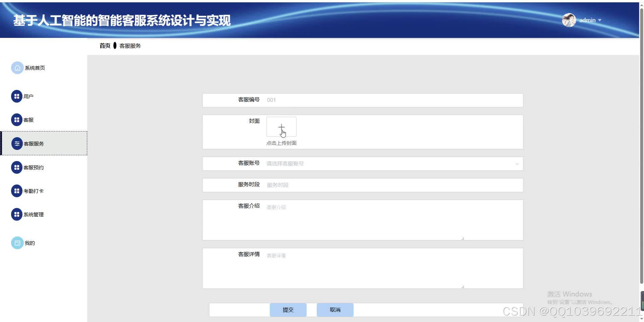This screenshot has width=644, height=322.
Task: Open the 客服账号 selection dropdown
Action: [369, 164]
